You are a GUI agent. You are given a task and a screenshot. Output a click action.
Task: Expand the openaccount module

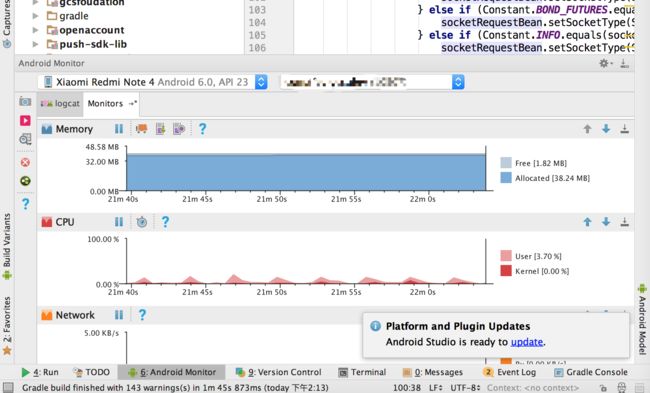click(x=36, y=30)
